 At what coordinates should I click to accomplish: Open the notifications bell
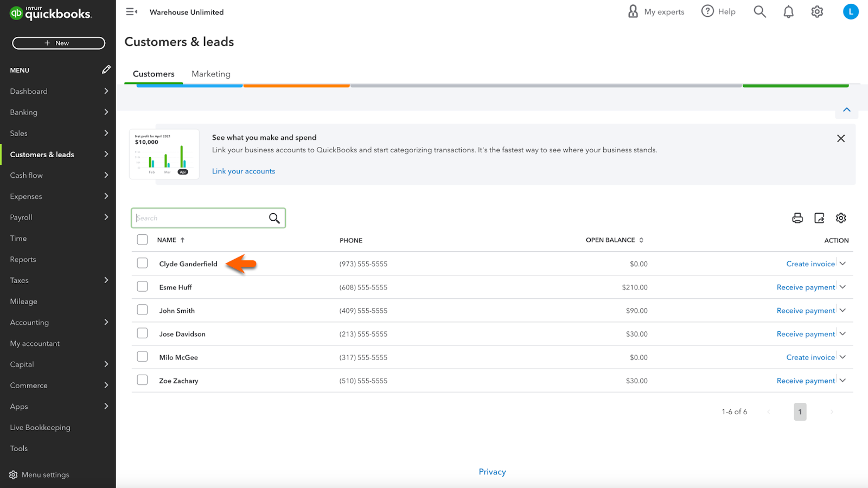tap(788, 12)
